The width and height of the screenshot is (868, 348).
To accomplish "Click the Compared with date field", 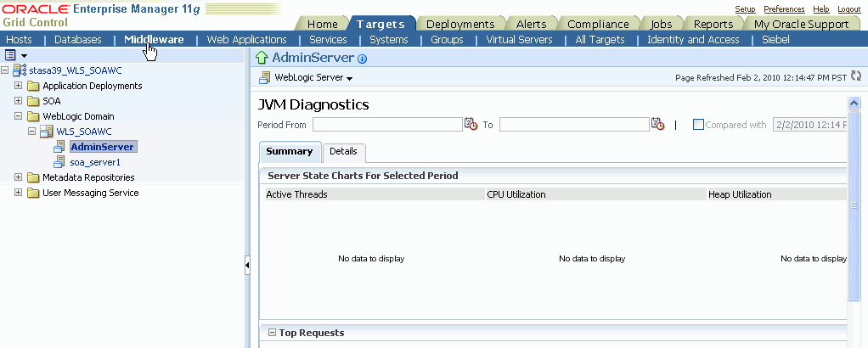I will click(x=810, y=125).
